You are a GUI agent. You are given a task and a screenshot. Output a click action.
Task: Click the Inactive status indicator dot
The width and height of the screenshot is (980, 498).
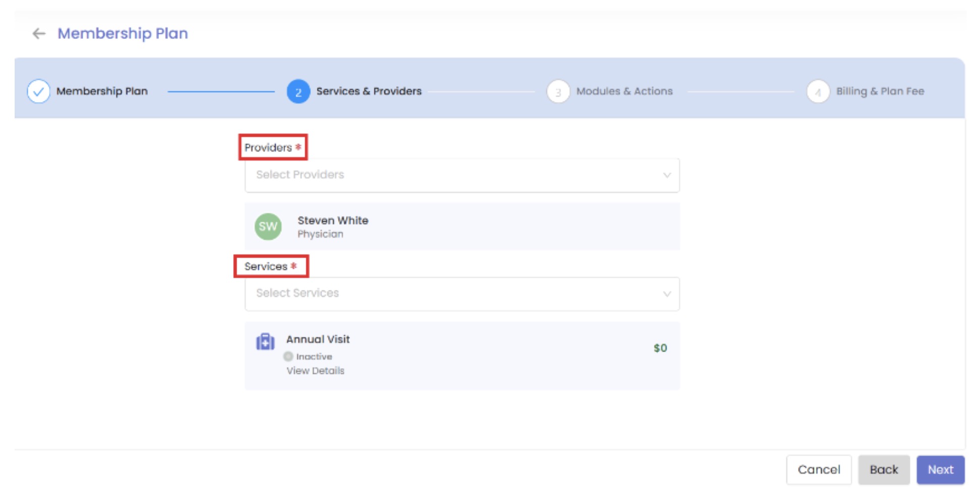[x=288, y=357]
